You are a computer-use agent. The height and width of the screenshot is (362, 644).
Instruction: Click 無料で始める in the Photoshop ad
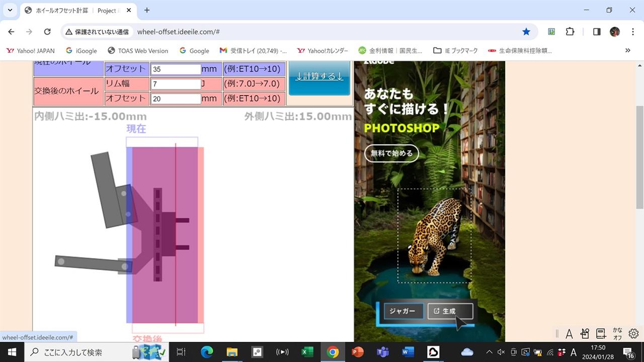(x=391, y=153)
